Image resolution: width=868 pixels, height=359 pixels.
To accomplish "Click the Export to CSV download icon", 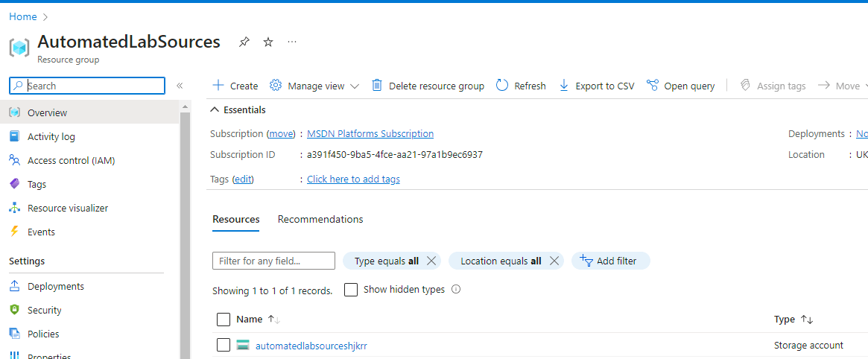I will click(564, 86).
